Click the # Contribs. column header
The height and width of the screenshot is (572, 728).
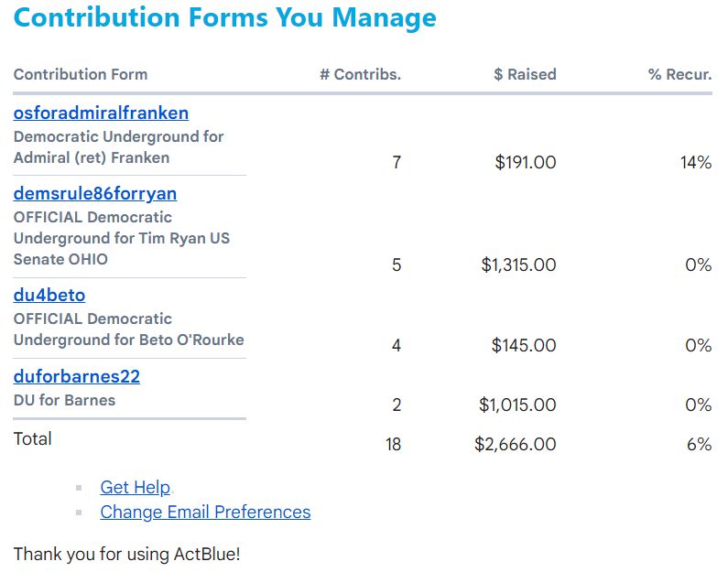pos(360,74)
